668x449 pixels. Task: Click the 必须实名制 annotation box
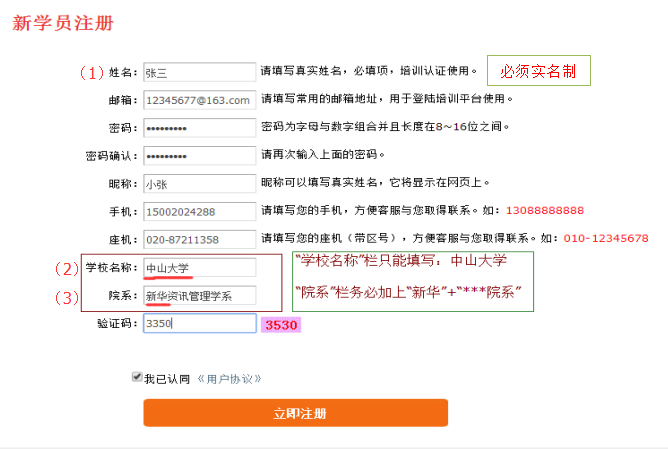(x=538, y=71)
